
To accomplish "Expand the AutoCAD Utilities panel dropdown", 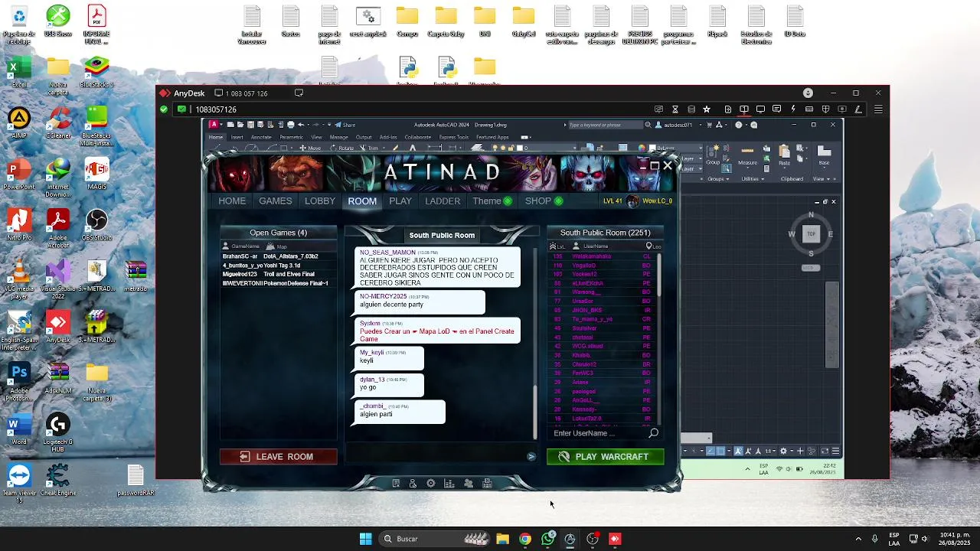I will (753, 179).
